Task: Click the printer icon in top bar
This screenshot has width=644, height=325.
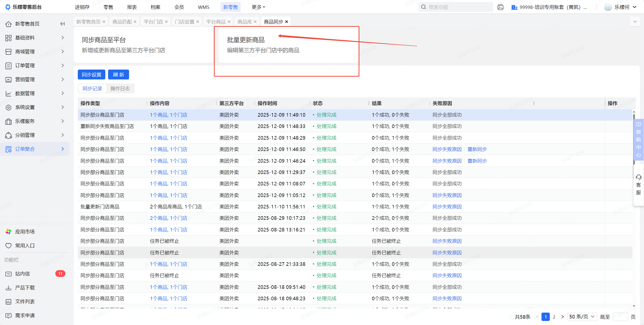Action: 500,7
